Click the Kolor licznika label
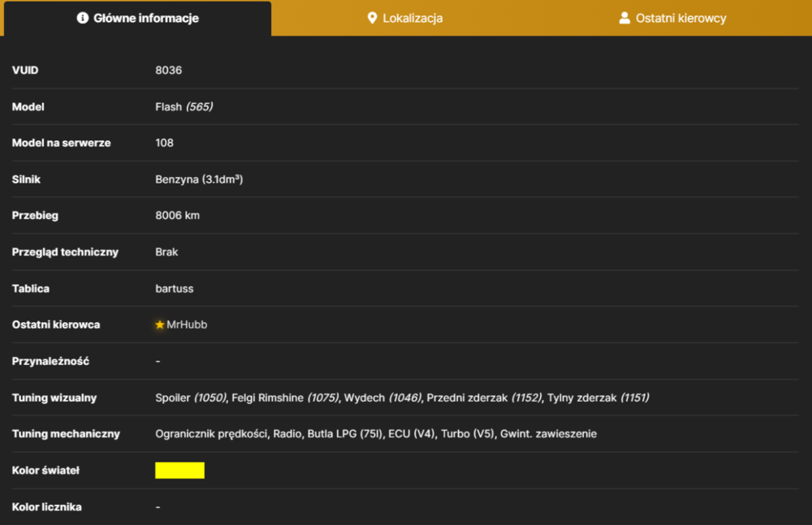The width and height of the screenshot is (812, 525). coord(46,507)
